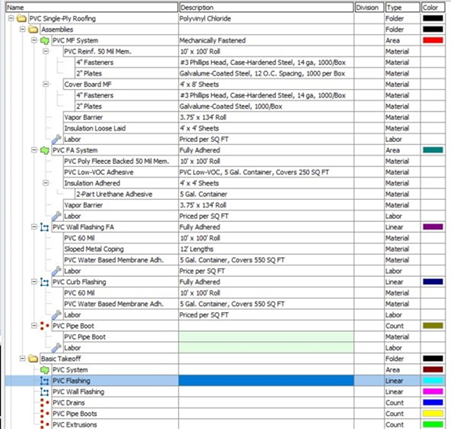Collapse the PVC Curb Flashing node
The height and width of the screenshot is (429, 451).
tap(34, 282)
